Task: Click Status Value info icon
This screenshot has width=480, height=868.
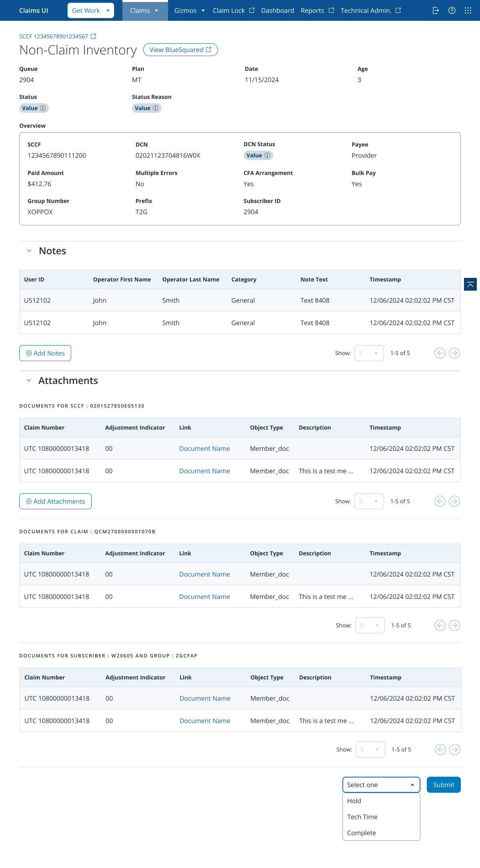Action: coord(43,108)
